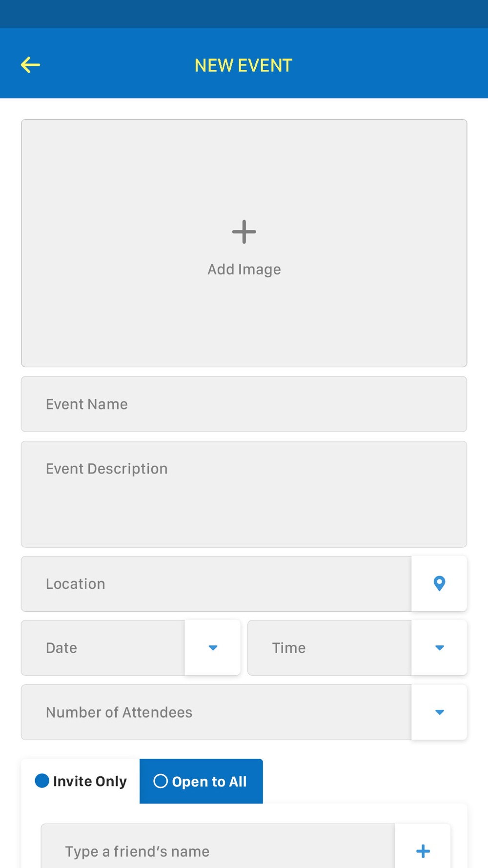Click the NEW EVENT header title

point(244,65)
